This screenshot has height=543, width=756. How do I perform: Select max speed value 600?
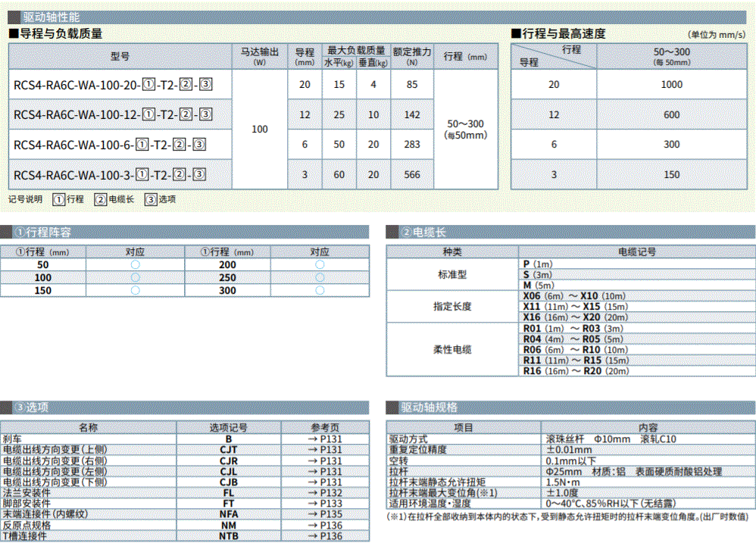[672, 114]
